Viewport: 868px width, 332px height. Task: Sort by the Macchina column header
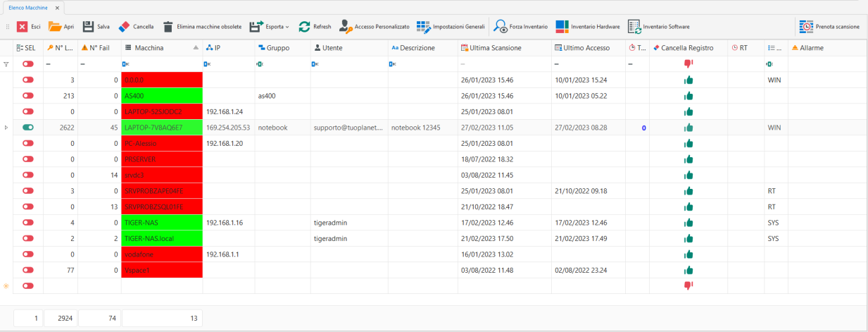pyautogui.click(x=162, y=48)
